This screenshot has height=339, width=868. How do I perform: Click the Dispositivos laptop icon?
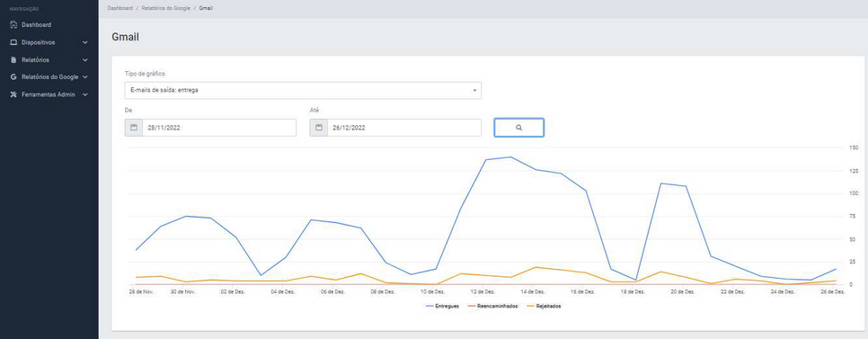click(13, 42)
